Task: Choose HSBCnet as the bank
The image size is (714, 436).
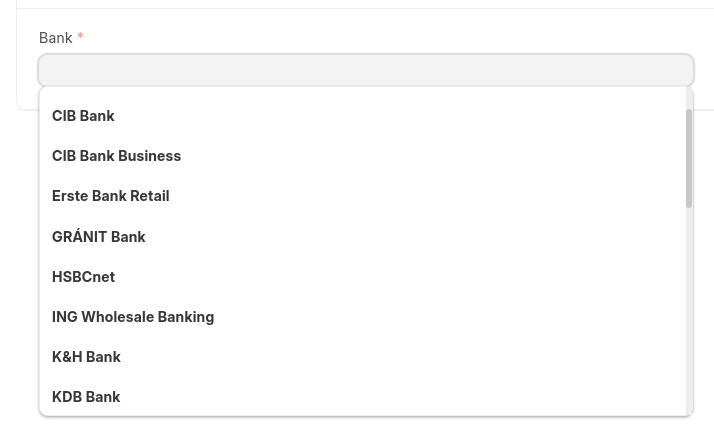Action: (83, 277)
